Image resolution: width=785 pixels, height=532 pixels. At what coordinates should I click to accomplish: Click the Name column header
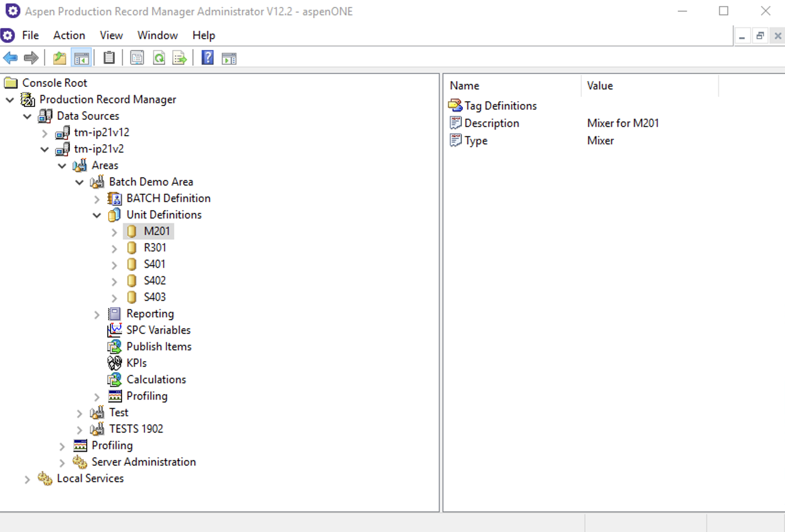(x=464, y=86)
